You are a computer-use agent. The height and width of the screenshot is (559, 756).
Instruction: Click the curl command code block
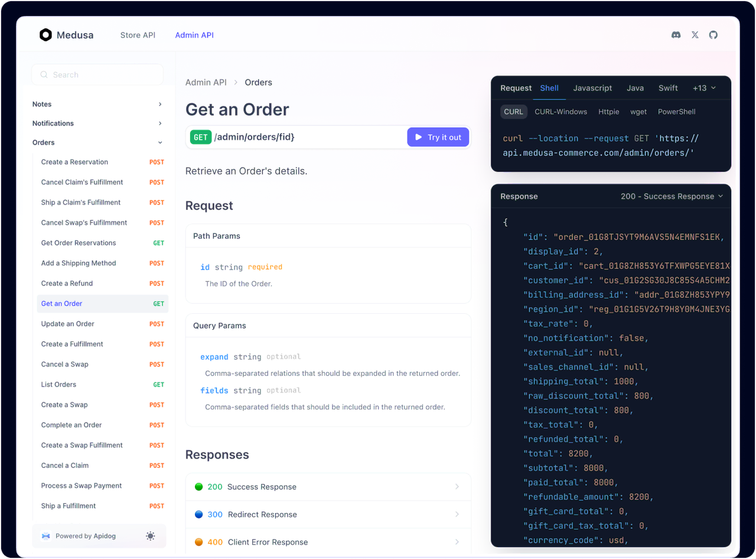pos(601,145)
